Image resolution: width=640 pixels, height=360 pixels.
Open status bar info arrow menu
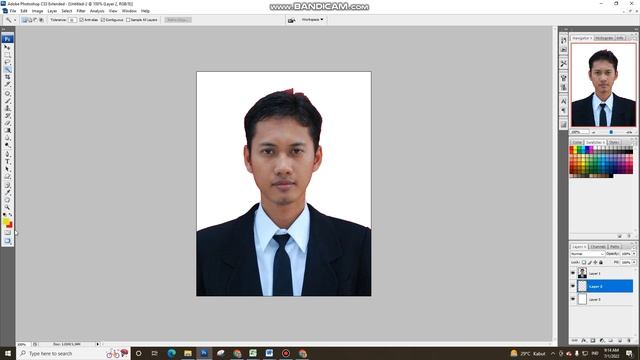point(98,344)
